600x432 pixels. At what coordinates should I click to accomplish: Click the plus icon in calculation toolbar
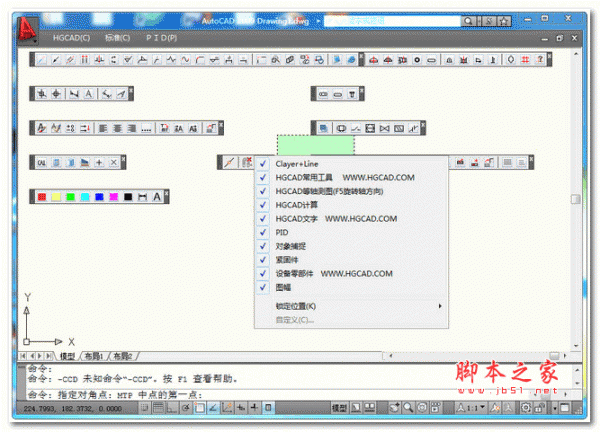pos(99,163)
